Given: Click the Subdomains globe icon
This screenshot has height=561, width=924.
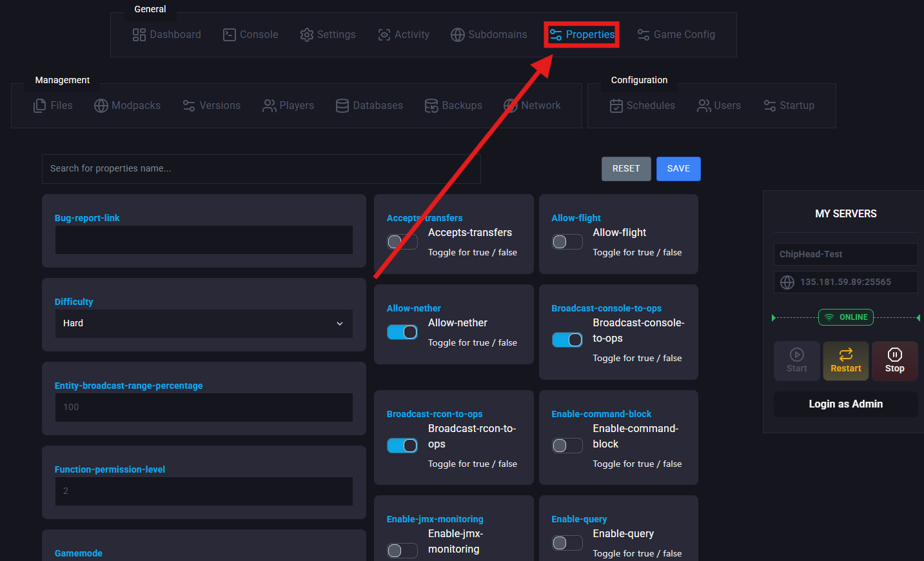Looking at the screenshot, I should [x=458, y=35].
